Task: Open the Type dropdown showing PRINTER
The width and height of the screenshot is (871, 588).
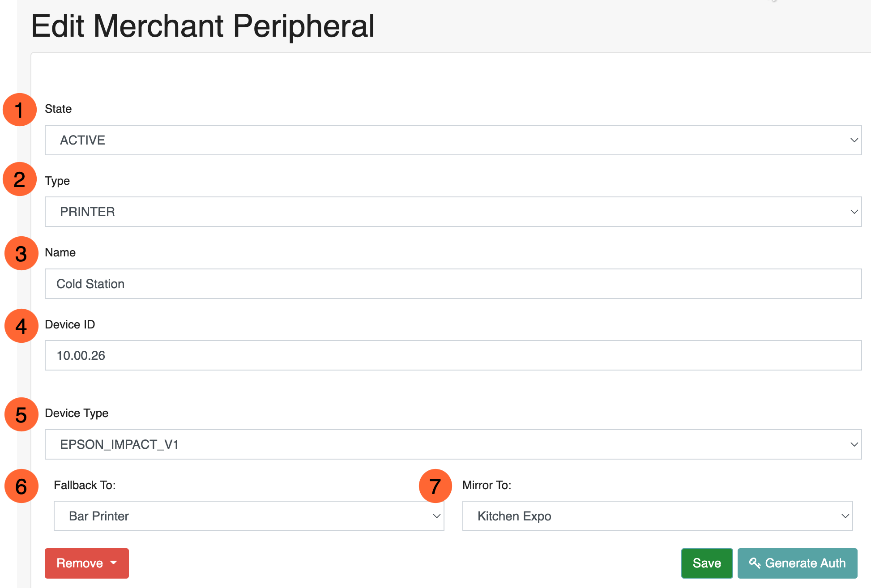Action: 453,212
